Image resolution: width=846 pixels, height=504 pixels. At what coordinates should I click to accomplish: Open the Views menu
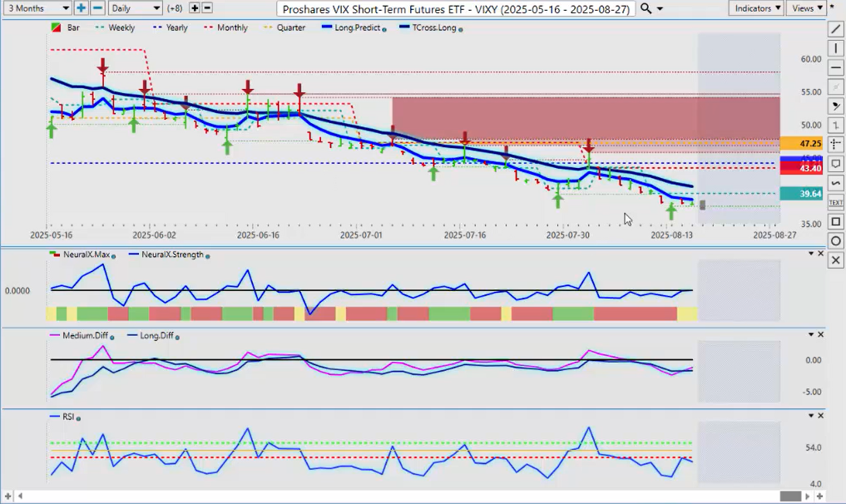point(806,8)
